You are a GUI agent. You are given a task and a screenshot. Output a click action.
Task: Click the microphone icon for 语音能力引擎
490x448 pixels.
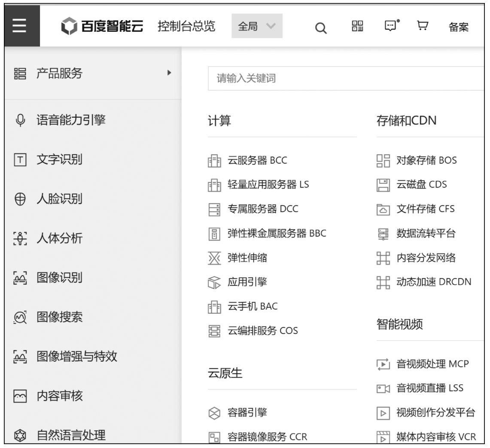pos(20,120)
